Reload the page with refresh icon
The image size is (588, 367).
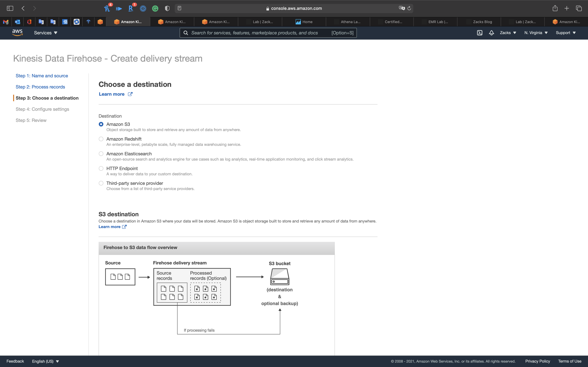coord(409,8)
